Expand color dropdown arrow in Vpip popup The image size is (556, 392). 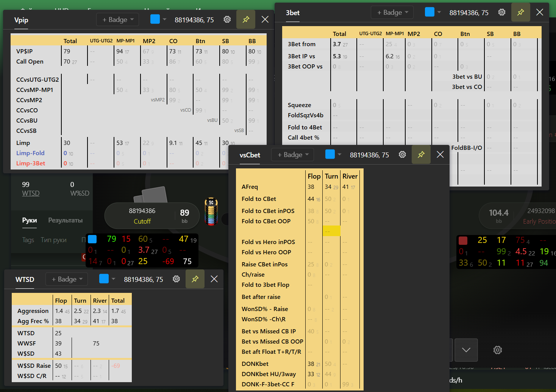tap(165, 19)
